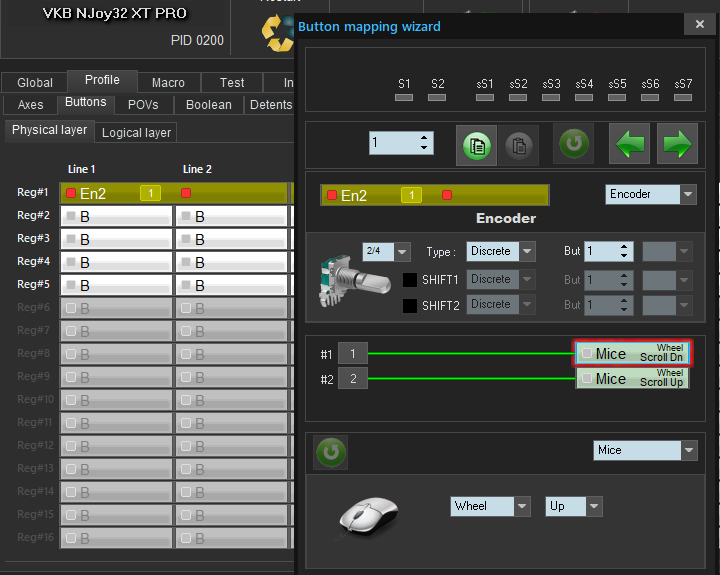This screenshot has width=720, height=575.
Task: Select the Reg#4 Line 2 B cell
Action: click(x=231, y=262)
